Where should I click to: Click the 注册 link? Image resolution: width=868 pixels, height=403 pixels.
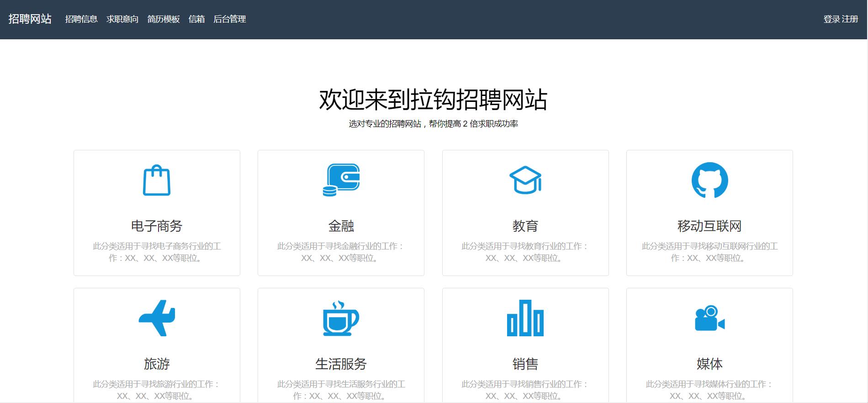[850, 19]
